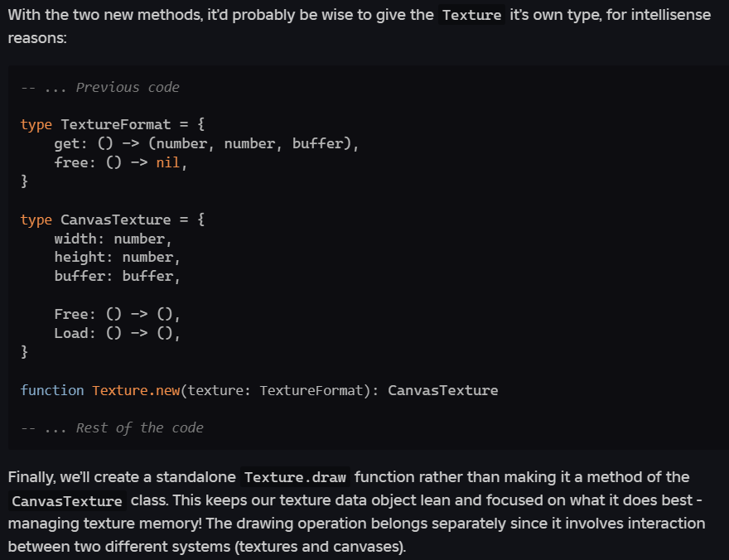
Task: Click the "-- ... Rest of the code" comment
Action: (112, 427)
